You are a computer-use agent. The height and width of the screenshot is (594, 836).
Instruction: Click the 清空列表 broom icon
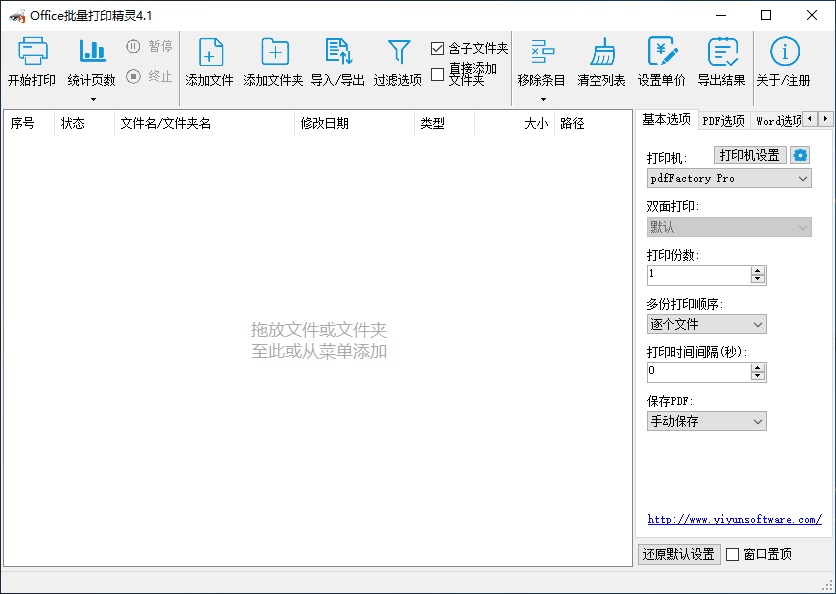602,53
